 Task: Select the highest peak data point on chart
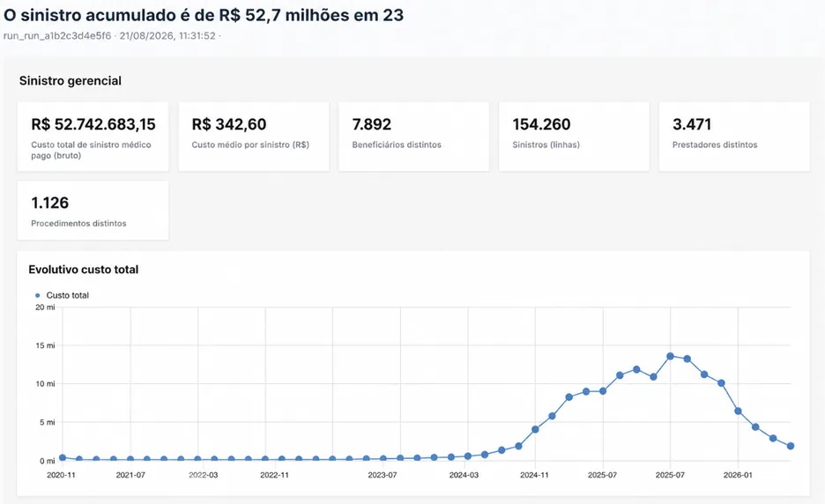pos(670,356)
